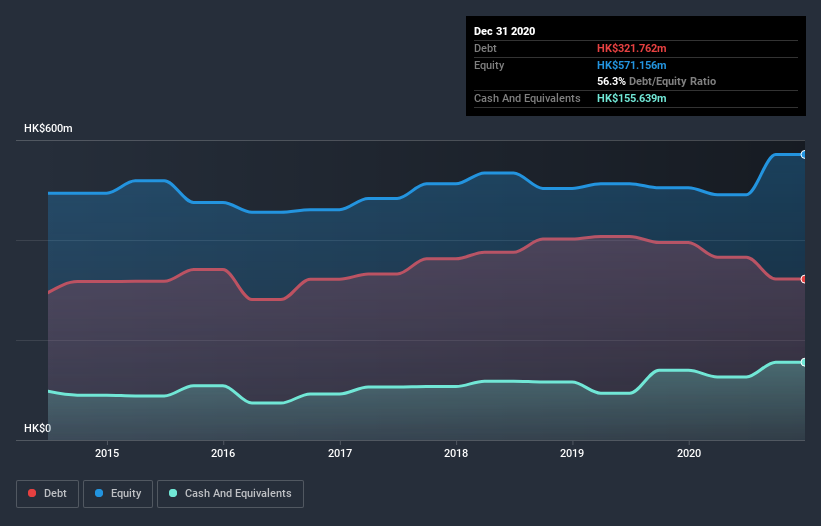Image resolution: width=821 pixels, height=526 pixels.
Task: Click the 2015 x-axis label
Action: click(x=107, y=453)
